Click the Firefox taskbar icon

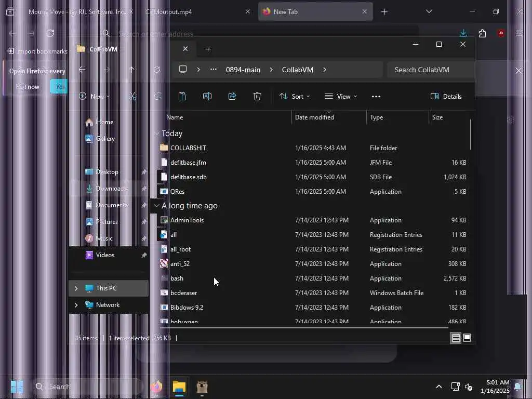[156, 387]
